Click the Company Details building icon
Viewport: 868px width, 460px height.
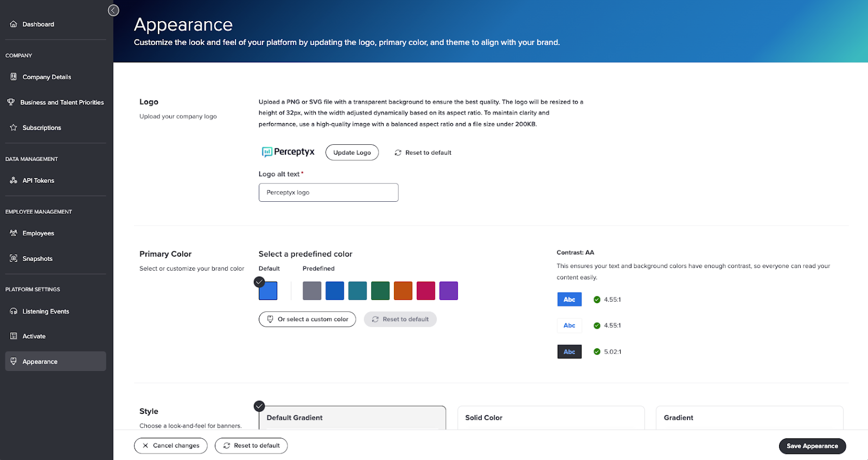click(x=14, y=77)
